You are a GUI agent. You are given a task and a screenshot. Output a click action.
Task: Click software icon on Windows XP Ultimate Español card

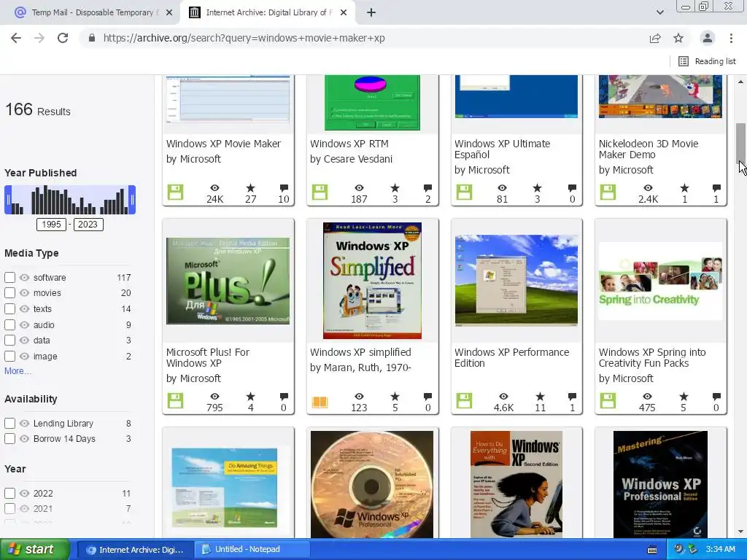click(464, 192)
